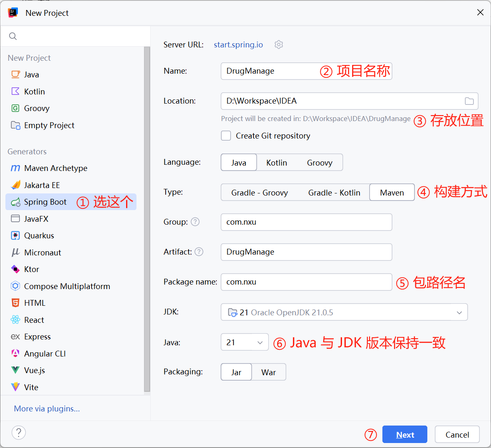Select the Groovy project icon
The width and height of the screenshot is (491, 448).
point(15,108)
